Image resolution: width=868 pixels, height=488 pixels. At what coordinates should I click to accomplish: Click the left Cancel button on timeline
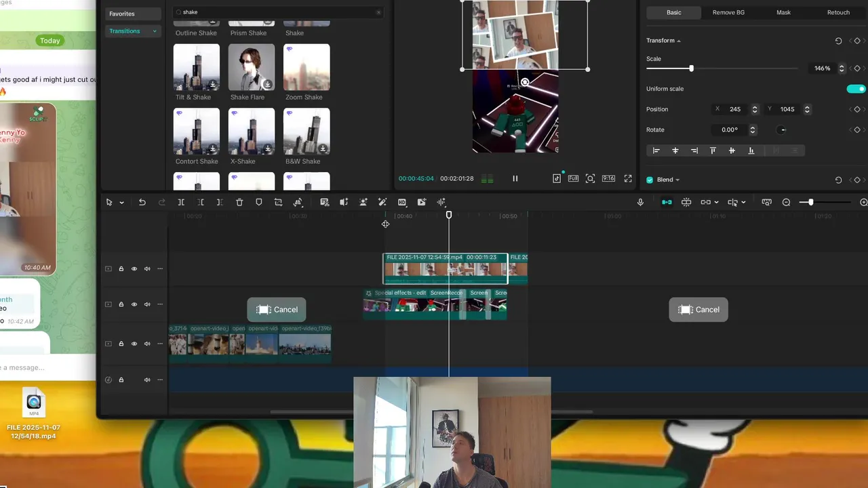point(277,310)
